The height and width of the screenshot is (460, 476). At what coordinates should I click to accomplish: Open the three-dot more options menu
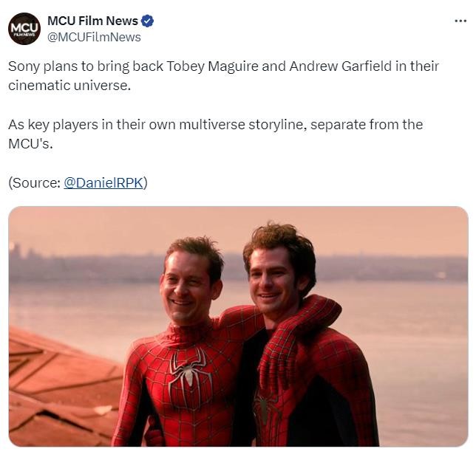tap(460, 21)
